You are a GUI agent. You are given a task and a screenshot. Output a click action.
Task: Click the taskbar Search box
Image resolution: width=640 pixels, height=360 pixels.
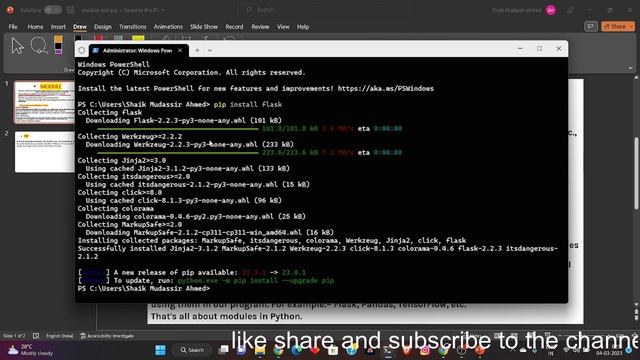(193, 350)
